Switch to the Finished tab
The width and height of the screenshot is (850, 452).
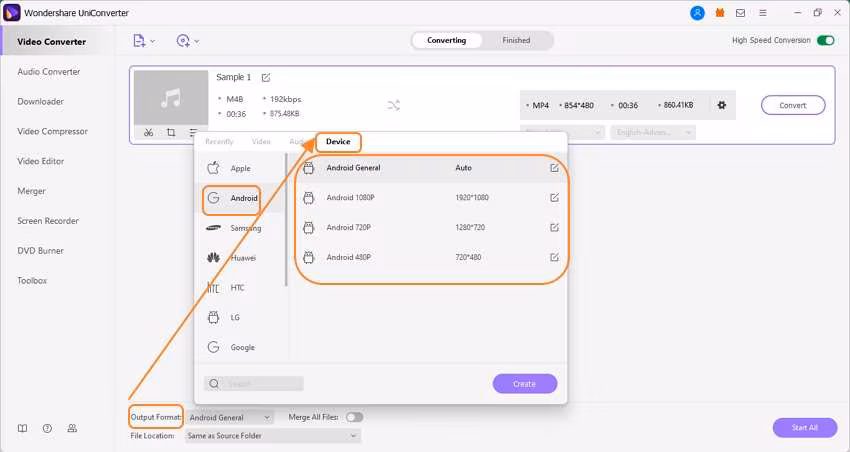(516, 40)
